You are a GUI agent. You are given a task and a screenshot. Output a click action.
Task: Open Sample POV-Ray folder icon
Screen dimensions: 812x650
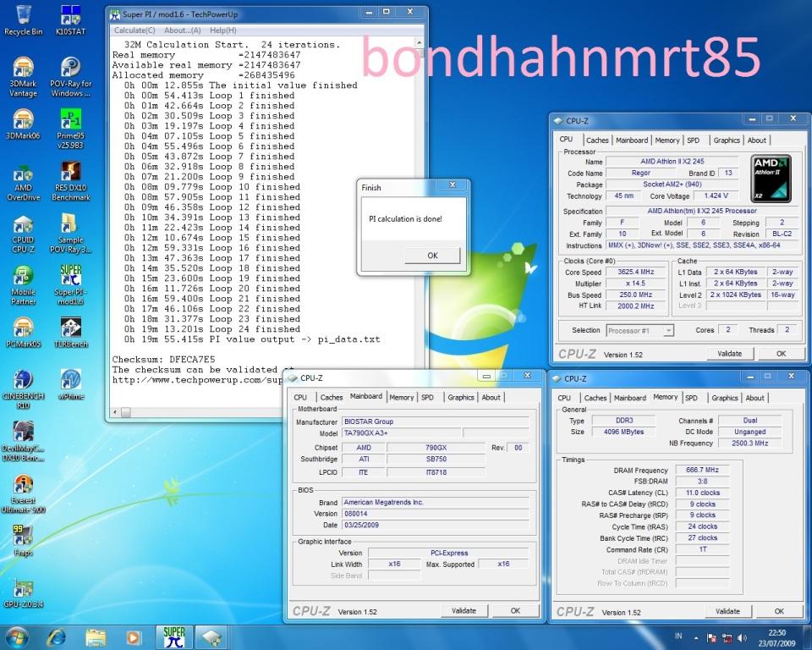(70, 234)
